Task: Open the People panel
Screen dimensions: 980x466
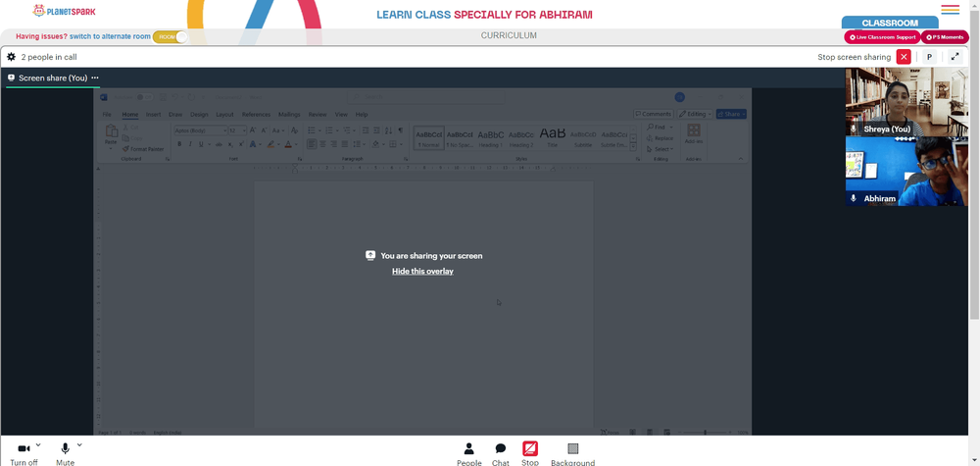Action: tap(468, 453)
